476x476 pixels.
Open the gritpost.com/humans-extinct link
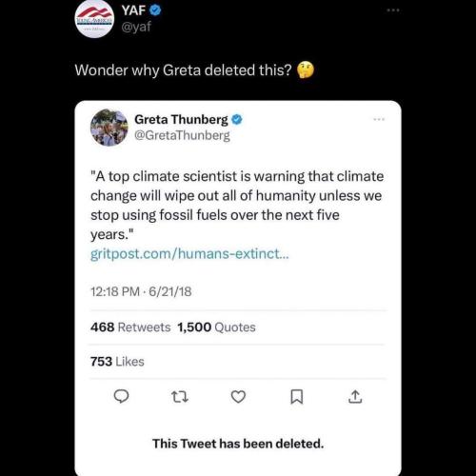coord(189,254)
